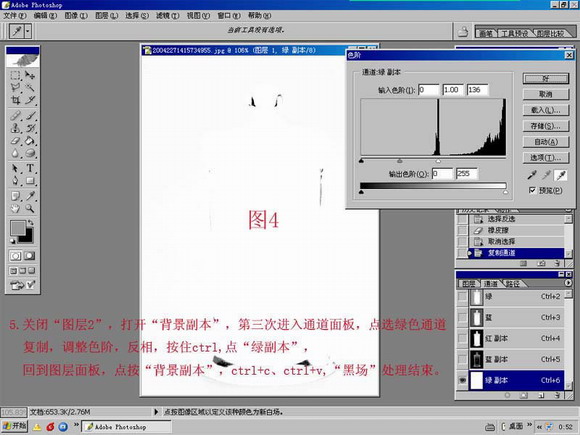The width and height of the screenshot is (580, 435).
Task: Click the gamma input field showing 1.00
Action: [x=452, y=90]
